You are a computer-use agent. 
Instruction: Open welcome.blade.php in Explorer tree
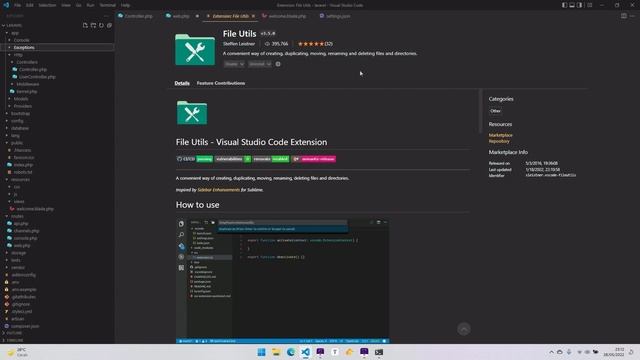pyautogui.click(x=35, y=209)
